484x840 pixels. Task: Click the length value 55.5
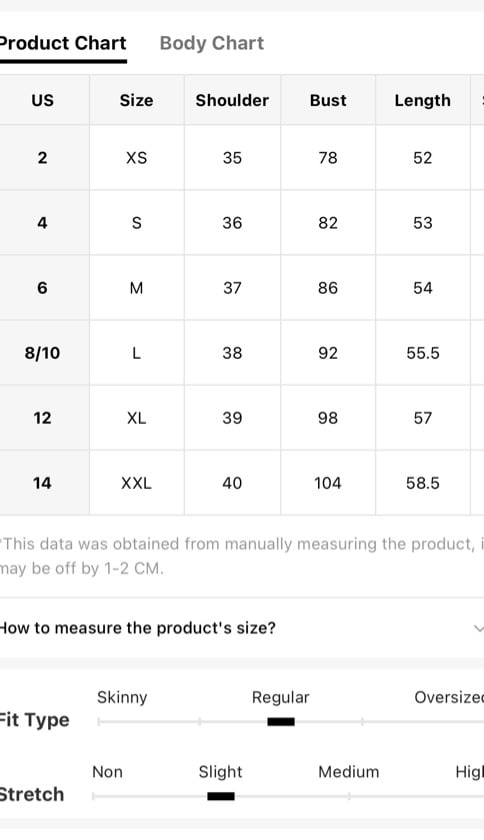pyautogui.click(x=423, y=353)
